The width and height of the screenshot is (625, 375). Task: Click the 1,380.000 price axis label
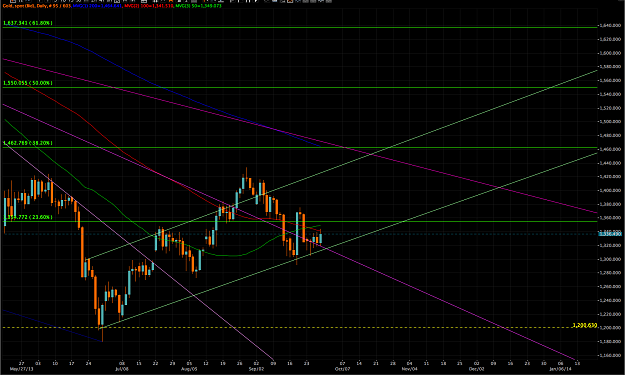tap(610, 204)
